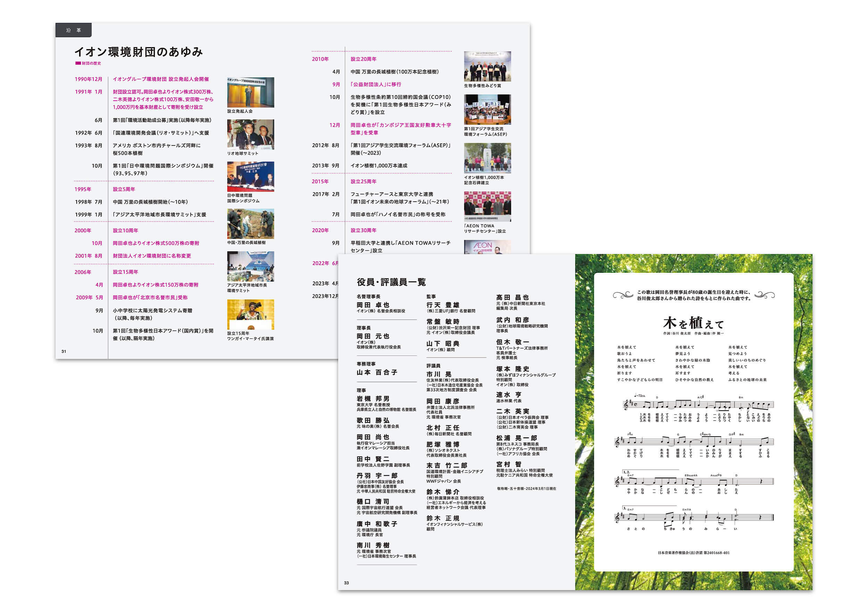Click the heading イオン環境財団のあゆみ
This screenshot has height=613, width=868.
[x=139, y=52]
